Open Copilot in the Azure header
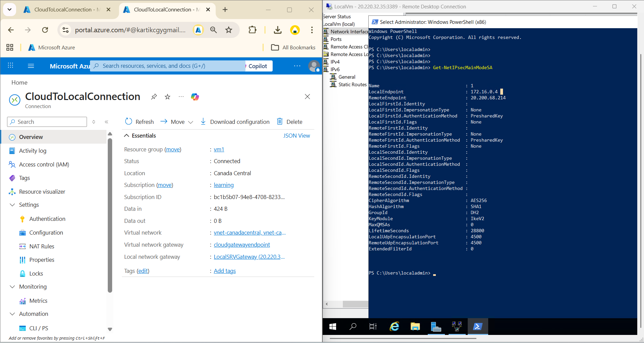This screenshot has height=343, width=644. coord(258,66)
